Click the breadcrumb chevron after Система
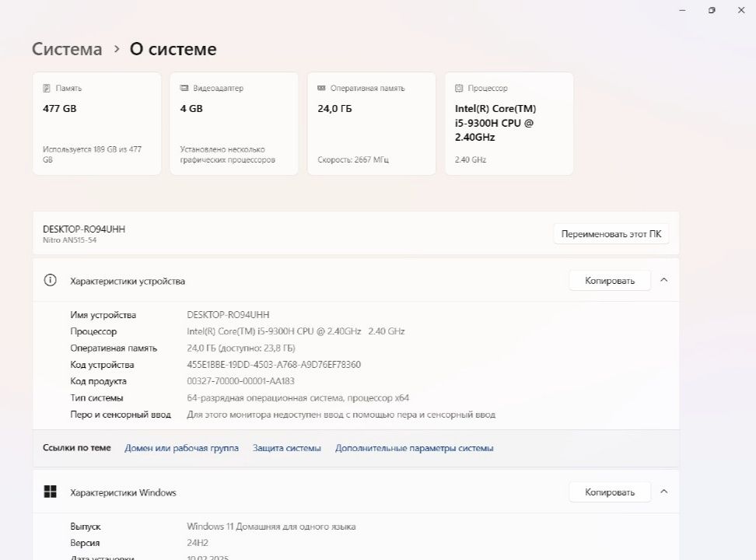 pyautogui.click(x=116, y=49)
